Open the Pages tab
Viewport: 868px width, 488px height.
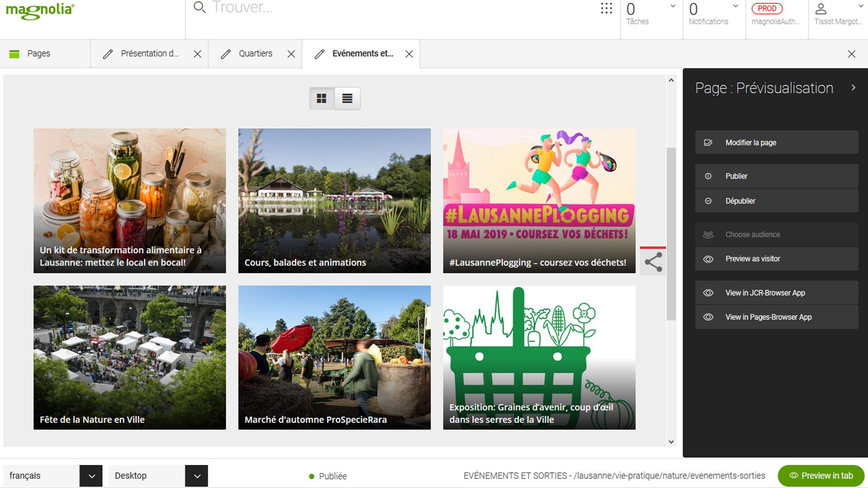pyautogui.click(x=45, y=54)
